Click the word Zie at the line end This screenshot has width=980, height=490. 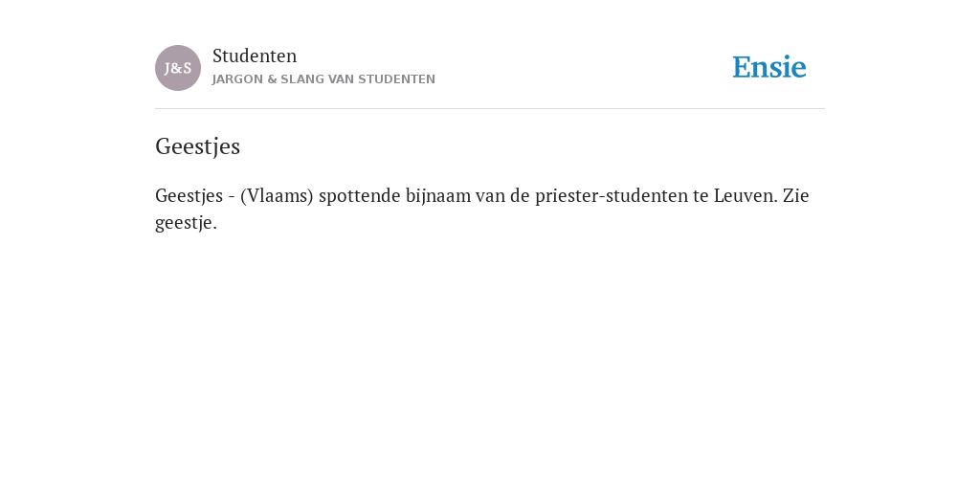click(x=795, y=195)
